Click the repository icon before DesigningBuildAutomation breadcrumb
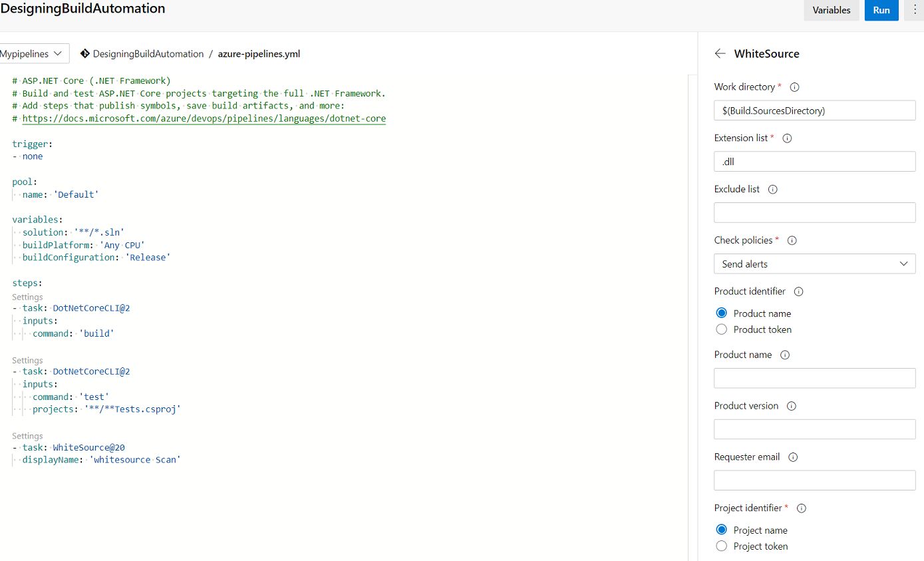 click(86, 54)
